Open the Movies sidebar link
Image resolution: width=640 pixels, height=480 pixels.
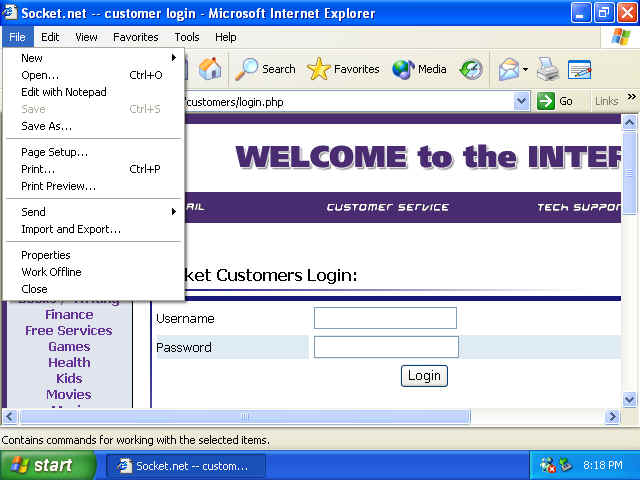click(69, 394)
